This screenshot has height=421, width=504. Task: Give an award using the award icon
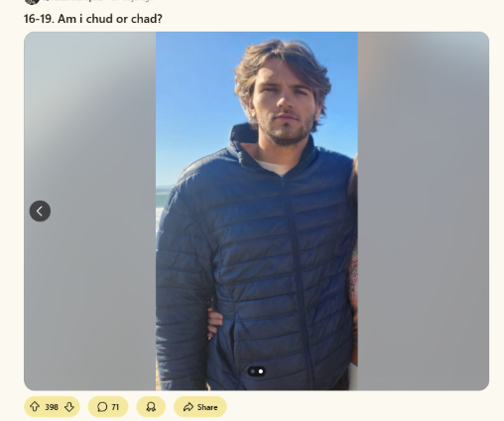coord(151,407)
